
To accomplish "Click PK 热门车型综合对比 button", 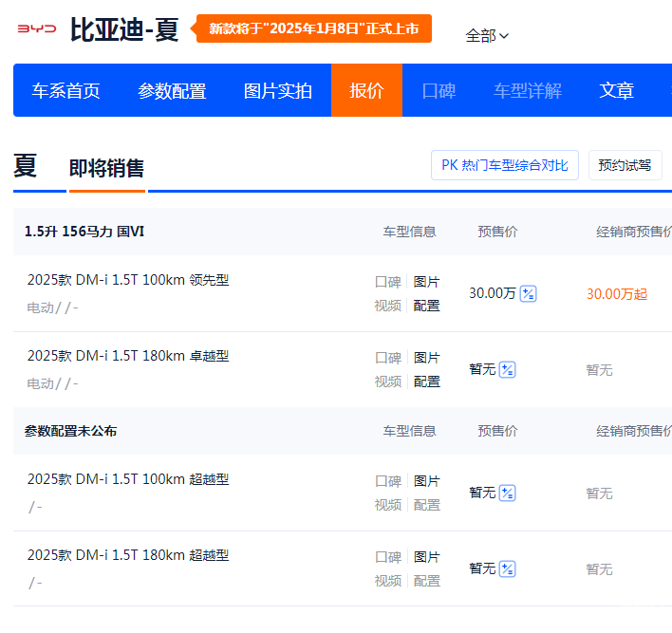I will [504, 165].
